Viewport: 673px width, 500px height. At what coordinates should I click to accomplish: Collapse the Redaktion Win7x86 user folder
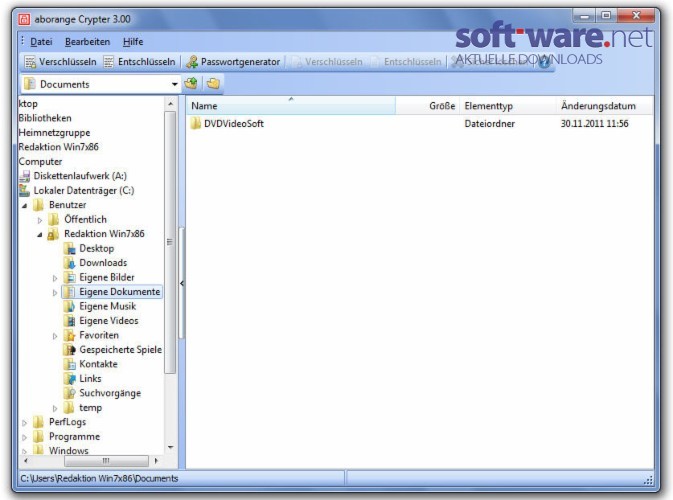point(39,235)
